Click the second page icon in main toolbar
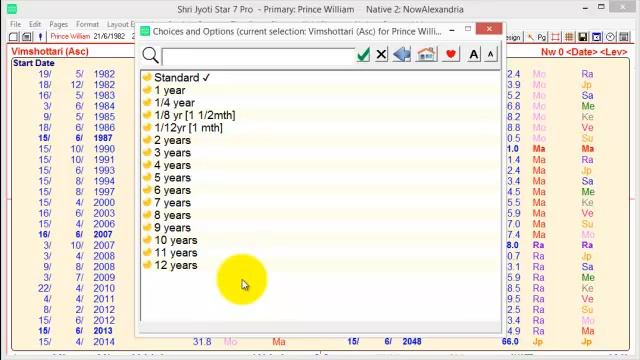This screenshot has height=360, width=640. click(x=27, y=37)
